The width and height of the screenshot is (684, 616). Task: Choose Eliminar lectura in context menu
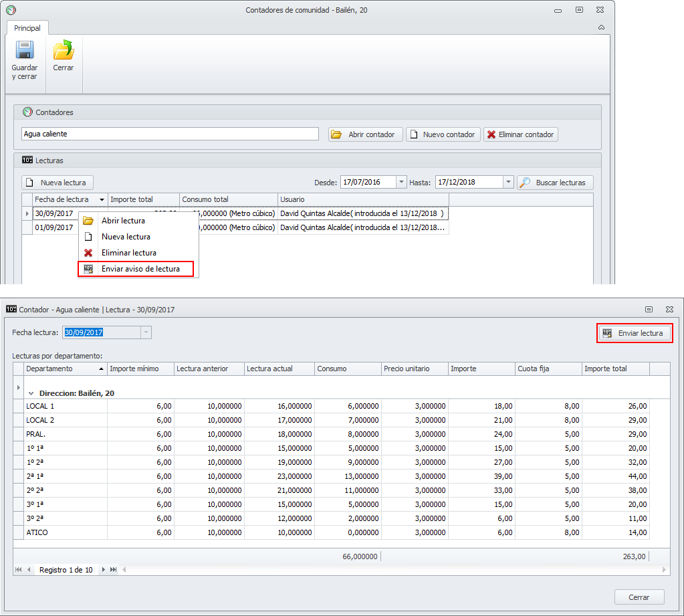click(x=128, y=253)
